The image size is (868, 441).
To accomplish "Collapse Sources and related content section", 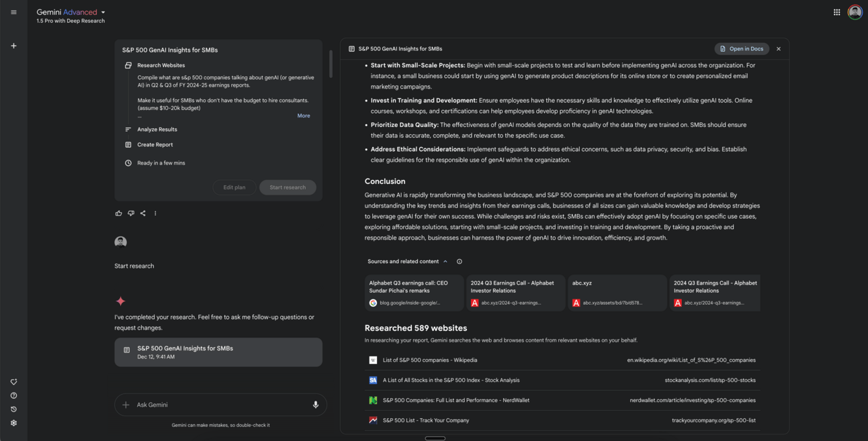I will [407, 262].
